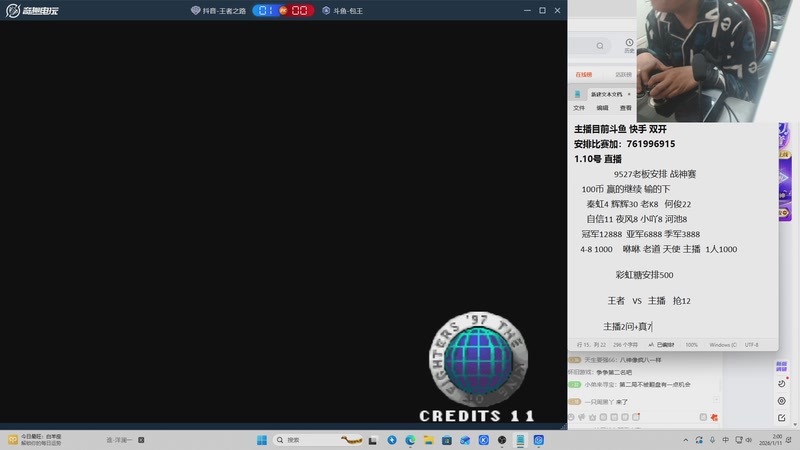This screenshot has height=450, width=800.
Task: Open the 查看 menu in Notepad
Action: tap(626, 107)
